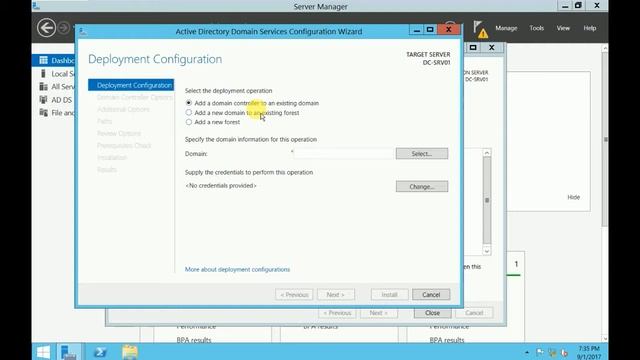Click Cancel in the background wizard window
Viewport: 640px width, 360px height.
click(x=474, y=313)
